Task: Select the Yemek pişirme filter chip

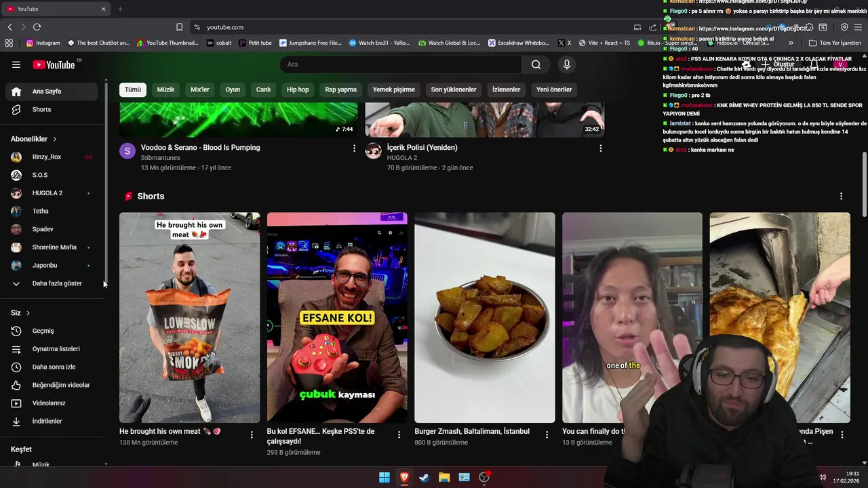Action: [394, 89]
